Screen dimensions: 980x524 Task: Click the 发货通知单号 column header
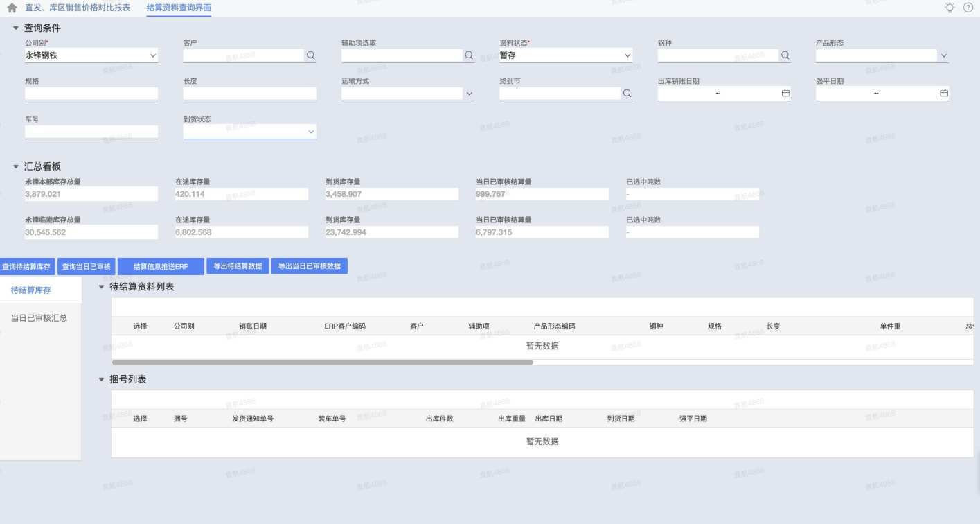tap(253, 419)
